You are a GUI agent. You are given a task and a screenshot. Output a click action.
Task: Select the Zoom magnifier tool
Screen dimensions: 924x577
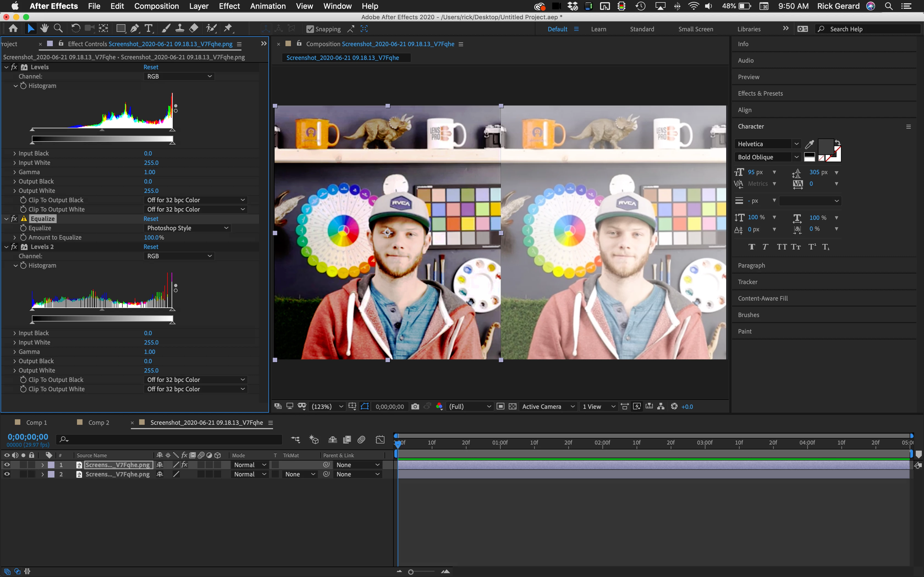click(x=58, y=28)
